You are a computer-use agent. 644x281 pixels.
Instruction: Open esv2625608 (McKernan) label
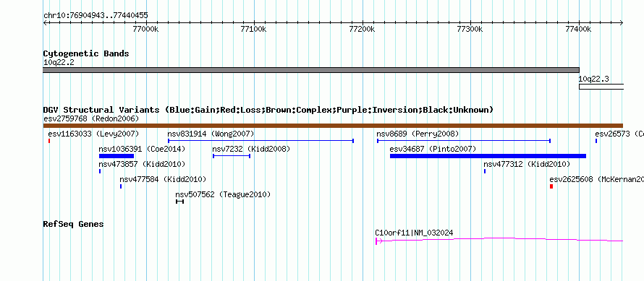(596, 179)
